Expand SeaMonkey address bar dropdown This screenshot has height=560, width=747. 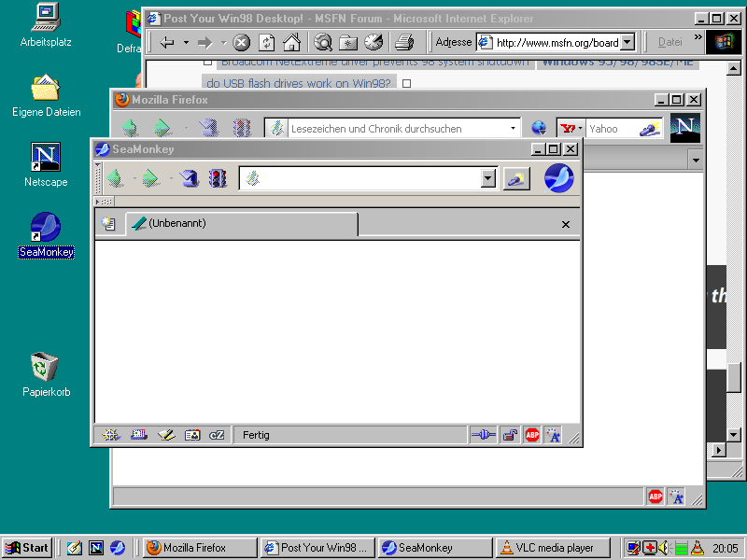pyautogui.click(x=487, y=178)
